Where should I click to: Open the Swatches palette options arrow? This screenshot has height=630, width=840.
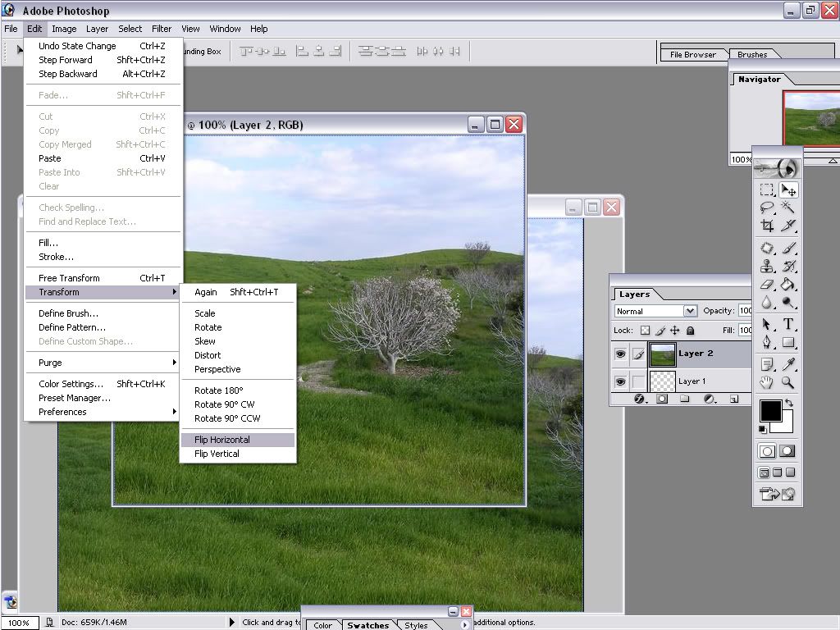(464, 624)
